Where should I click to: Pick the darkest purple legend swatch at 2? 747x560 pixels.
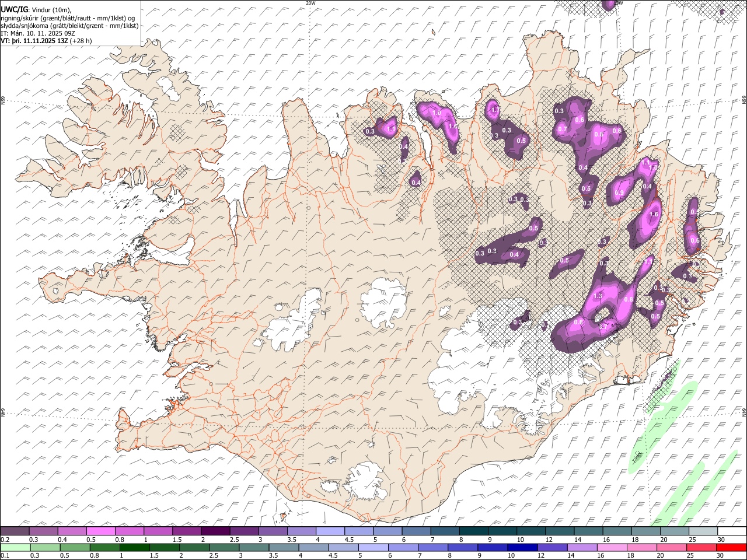215,531
